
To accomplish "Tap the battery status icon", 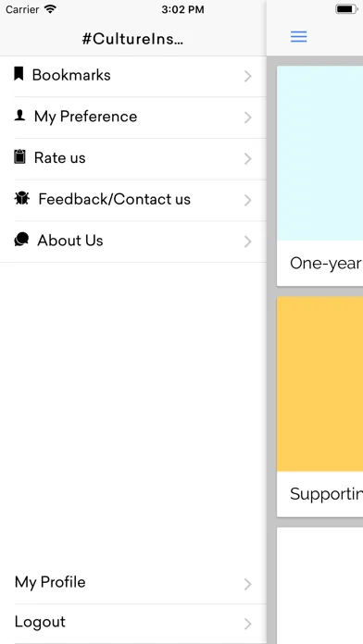I will pos(346,9).
